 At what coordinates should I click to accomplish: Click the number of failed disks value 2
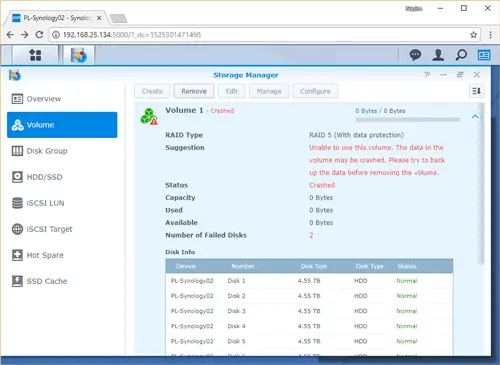point(311,235)
